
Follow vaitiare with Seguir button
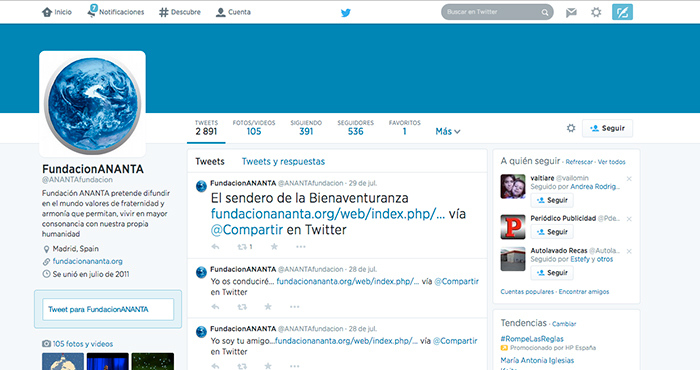[x=552, y=200]
